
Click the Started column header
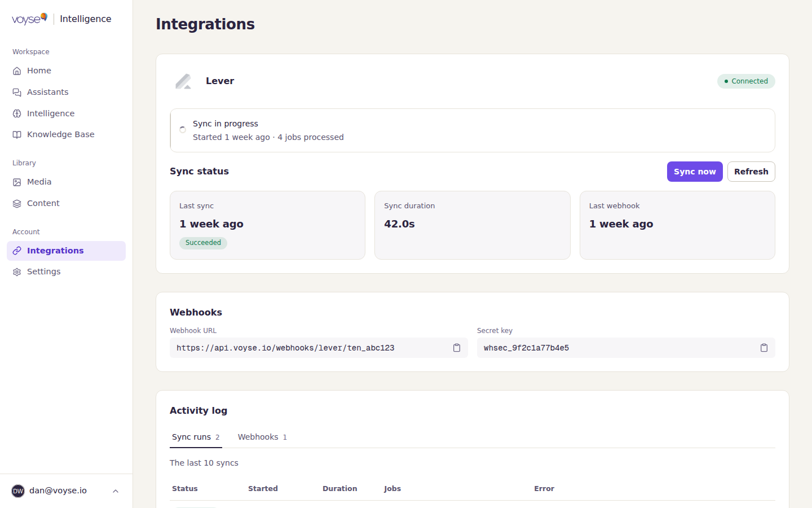point(263,489)
